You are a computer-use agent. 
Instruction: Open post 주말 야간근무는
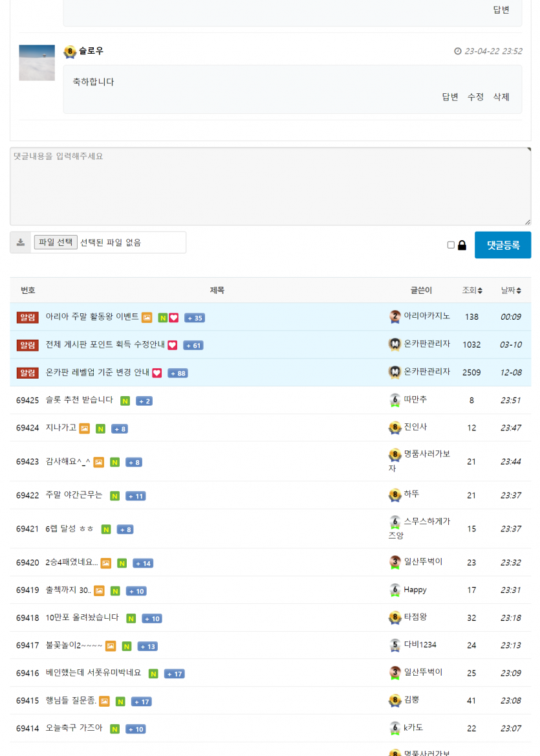coord(74,495)
